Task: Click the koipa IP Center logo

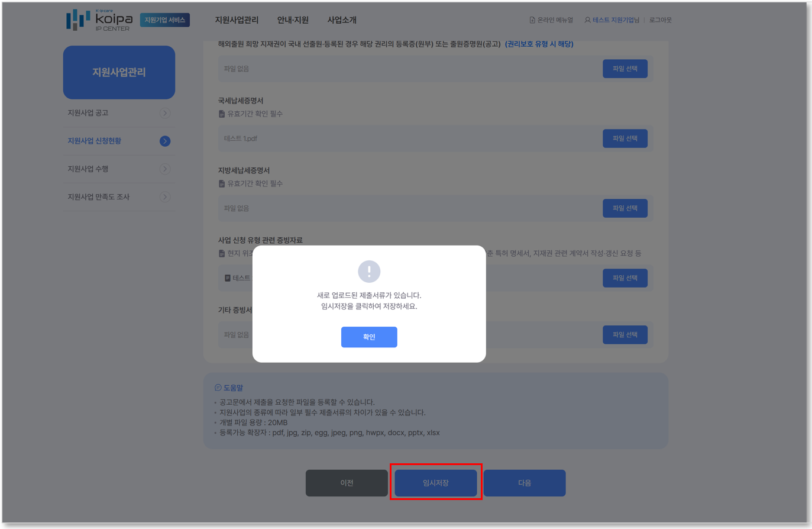Action: click(x=99, y=20)
